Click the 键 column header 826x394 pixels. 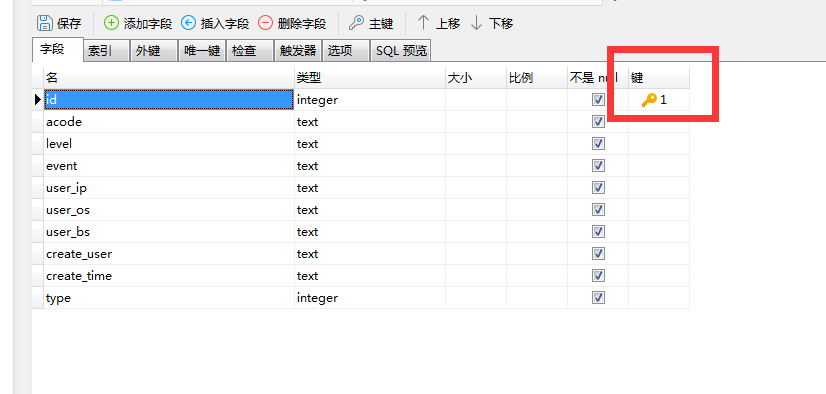coord(659,78)
